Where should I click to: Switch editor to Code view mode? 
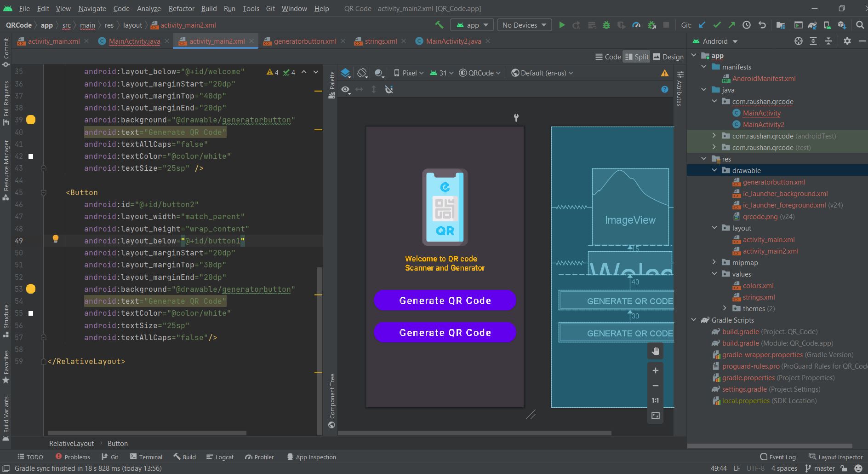pyautogui.click(x=608, y=57)
